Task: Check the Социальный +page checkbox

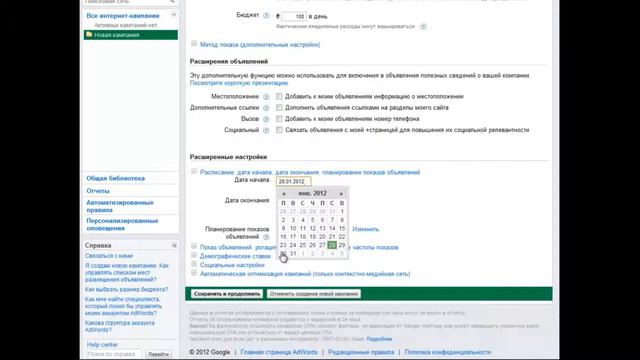Action: point(279,130)
